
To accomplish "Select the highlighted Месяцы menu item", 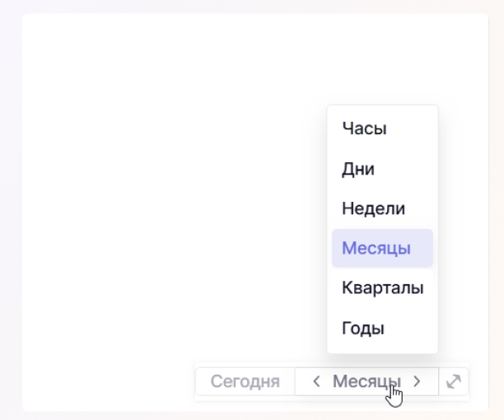I will pos(376,248).
